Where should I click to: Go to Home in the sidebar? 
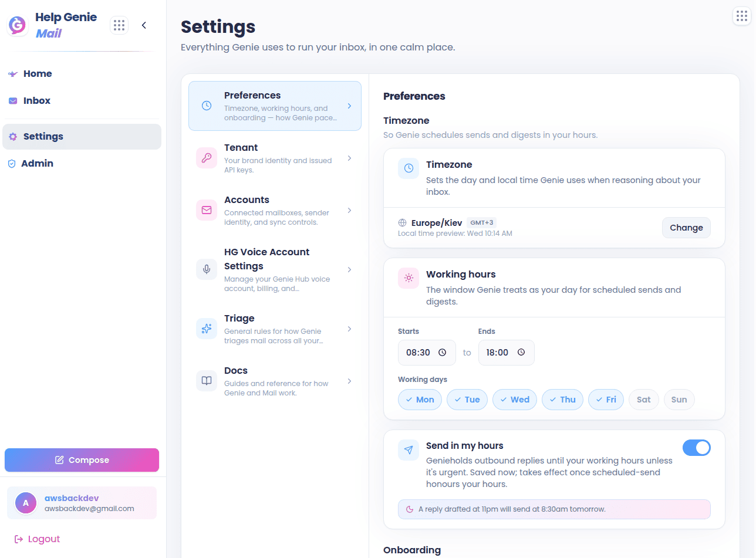click(x=82, y=74)
